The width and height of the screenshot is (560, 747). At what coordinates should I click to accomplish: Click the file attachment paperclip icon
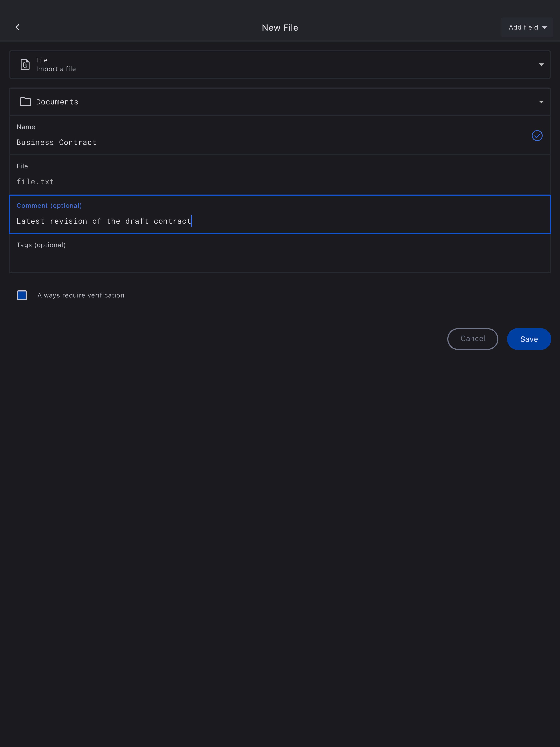tap(25, 65)
